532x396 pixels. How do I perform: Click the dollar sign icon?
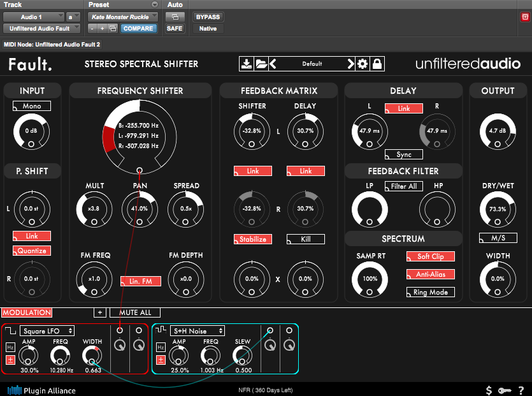point(489,390)
